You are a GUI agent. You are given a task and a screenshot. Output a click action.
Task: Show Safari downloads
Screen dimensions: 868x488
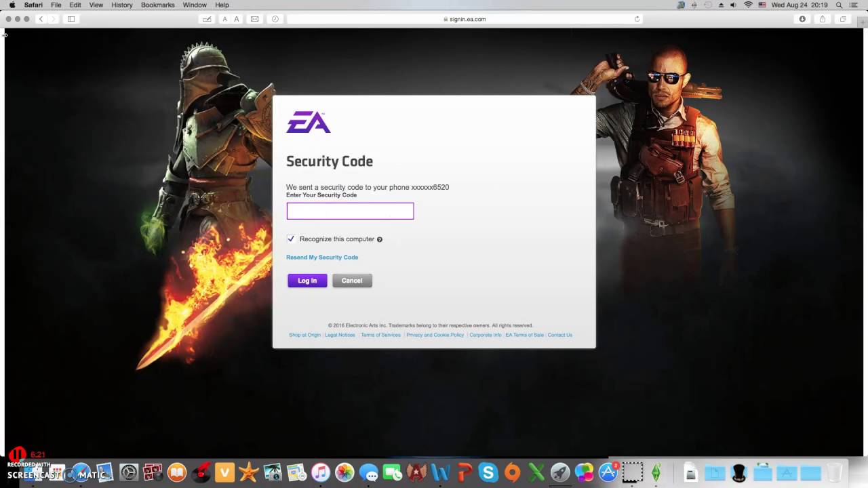tap(802, 19)
